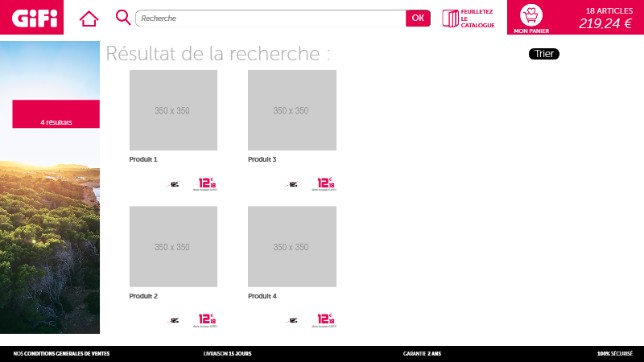Image resolution: width=644 pixels, height=362 pixels.
Task: Open the catalogue booklet icon
Action: 450,18
